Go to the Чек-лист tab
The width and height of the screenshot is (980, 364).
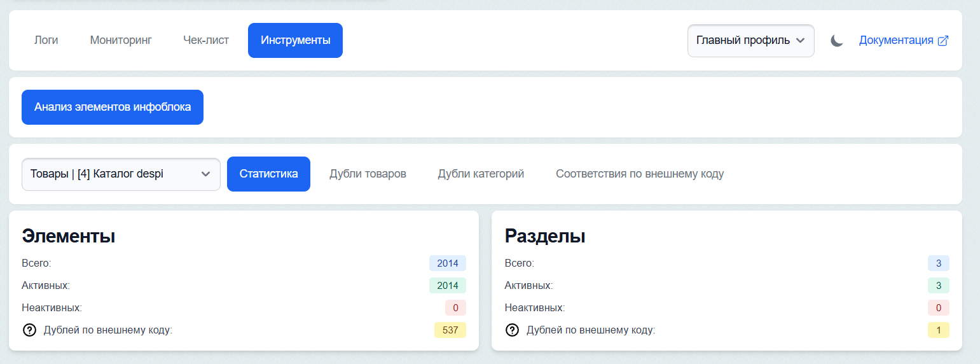click(206, 41)
